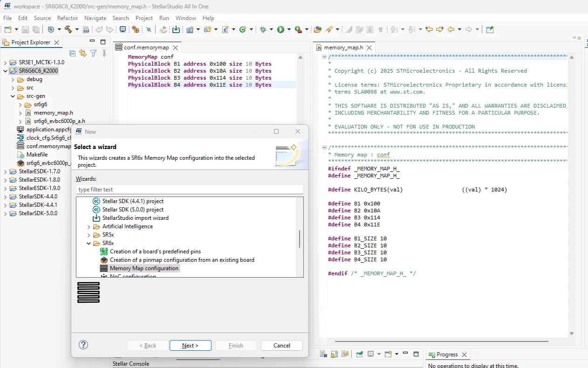Screen dimensions: 588x368
Task: Click the Build hammer toolbar icon
Action: [68, 29]
